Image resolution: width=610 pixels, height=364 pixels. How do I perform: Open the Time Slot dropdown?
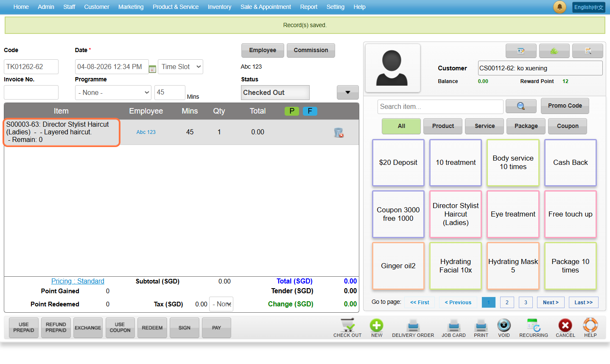180,67
